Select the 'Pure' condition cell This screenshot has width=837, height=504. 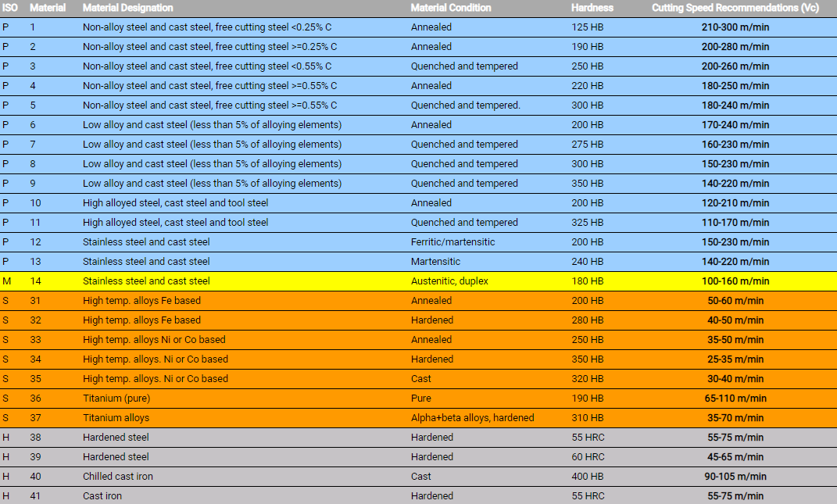point(420,399)
